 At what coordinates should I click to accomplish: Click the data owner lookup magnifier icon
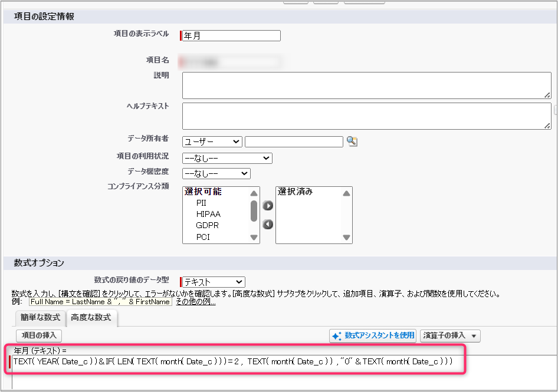click(x=352, y=141)
